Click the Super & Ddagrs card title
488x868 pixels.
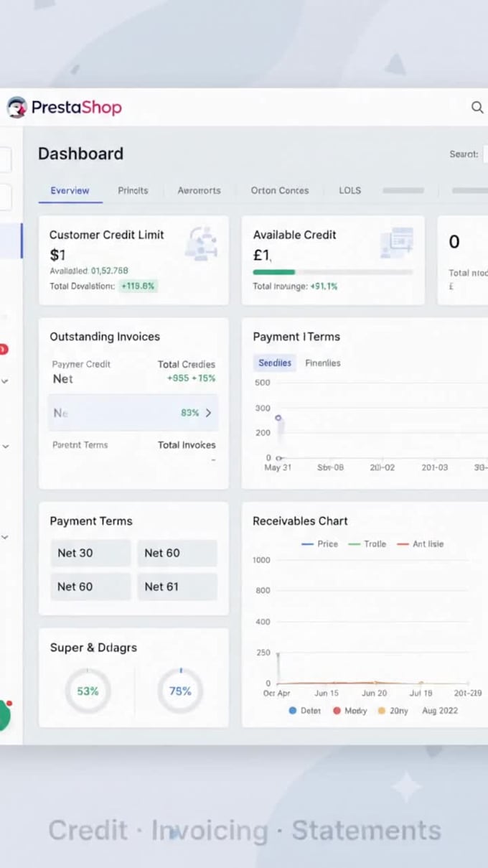pos(93,648)
